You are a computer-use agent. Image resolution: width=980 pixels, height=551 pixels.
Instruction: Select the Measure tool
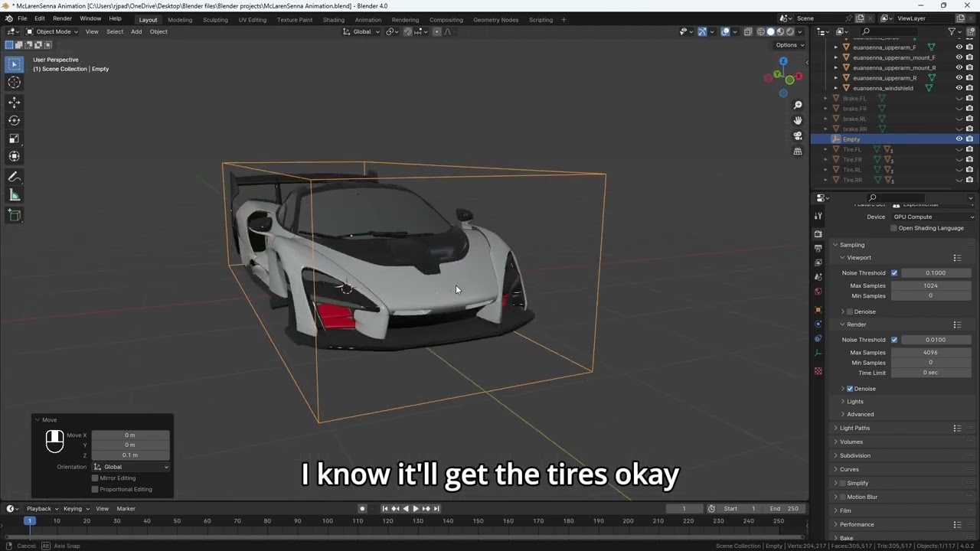coord(14,195)
